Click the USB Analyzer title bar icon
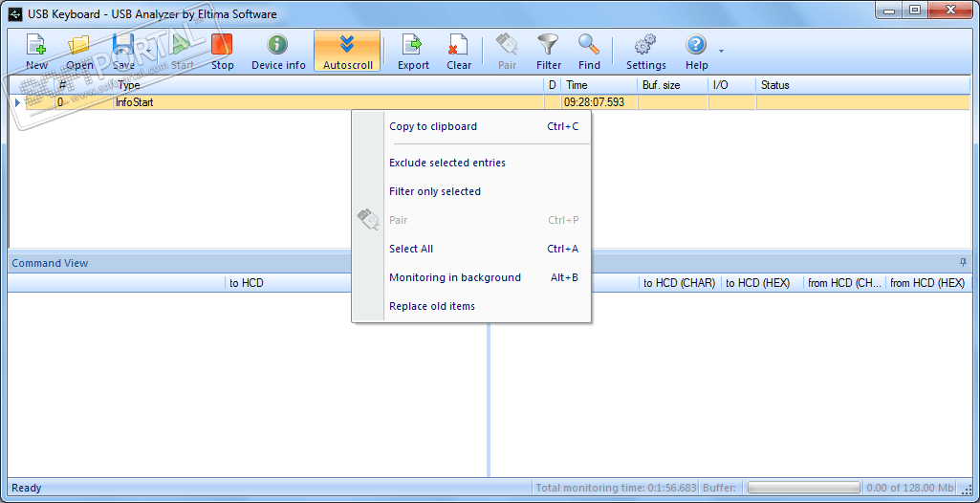 coord(16,13)
